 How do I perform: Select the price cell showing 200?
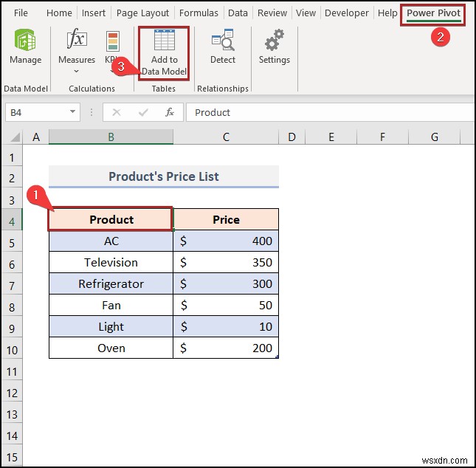[226, 348]
